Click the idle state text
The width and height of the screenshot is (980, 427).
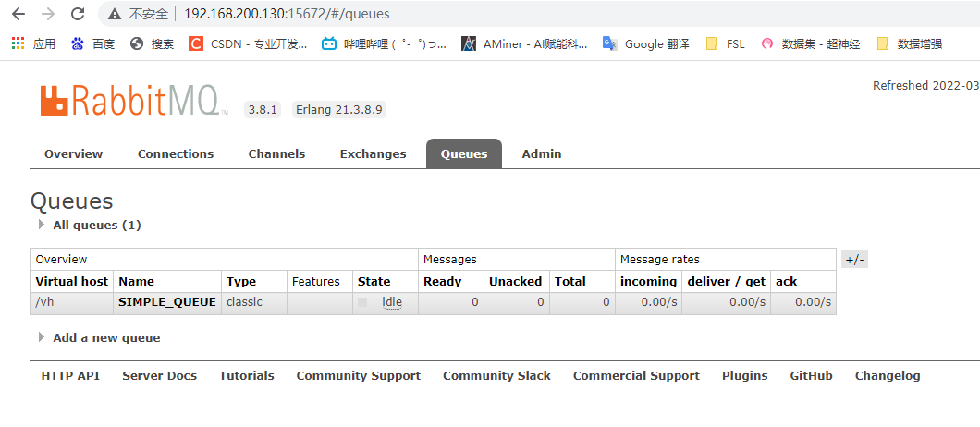coord(392,302)
